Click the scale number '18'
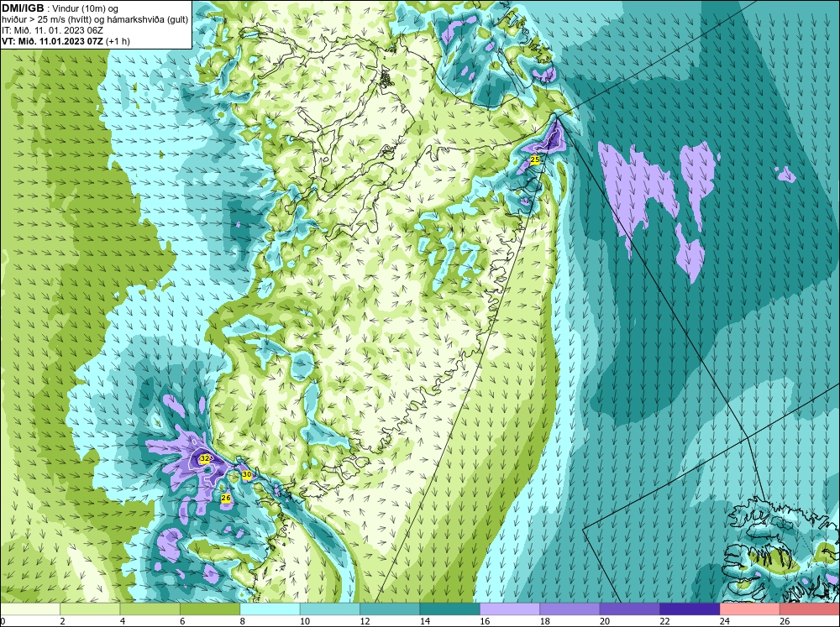The height and width of the screenshot is (627, 840). [545, 621]
